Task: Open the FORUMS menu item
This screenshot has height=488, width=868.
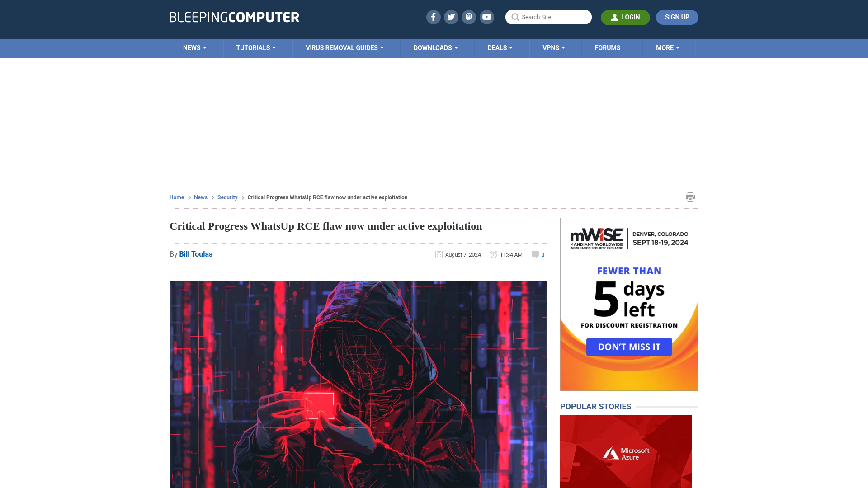Action: pos(608,47)
